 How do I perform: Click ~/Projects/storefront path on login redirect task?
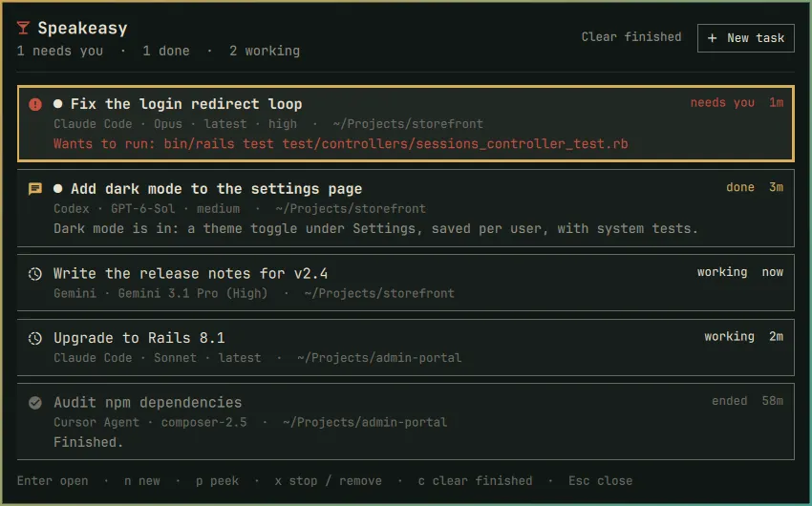pos(408,124)
